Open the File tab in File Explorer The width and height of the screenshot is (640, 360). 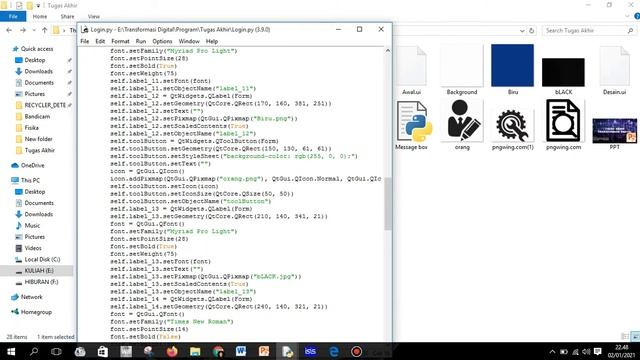click(x=13, y=16)
